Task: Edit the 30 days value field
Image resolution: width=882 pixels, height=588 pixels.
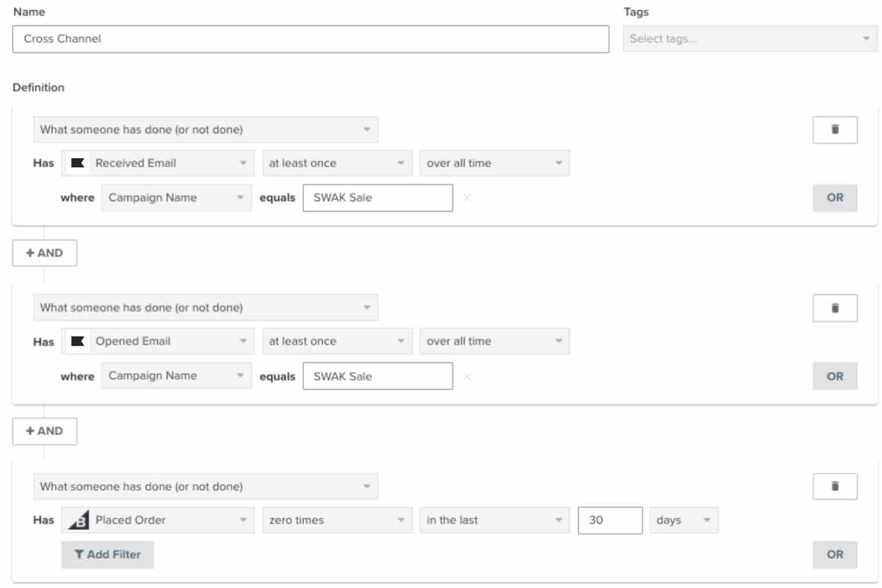Action: tap(610, 520)
